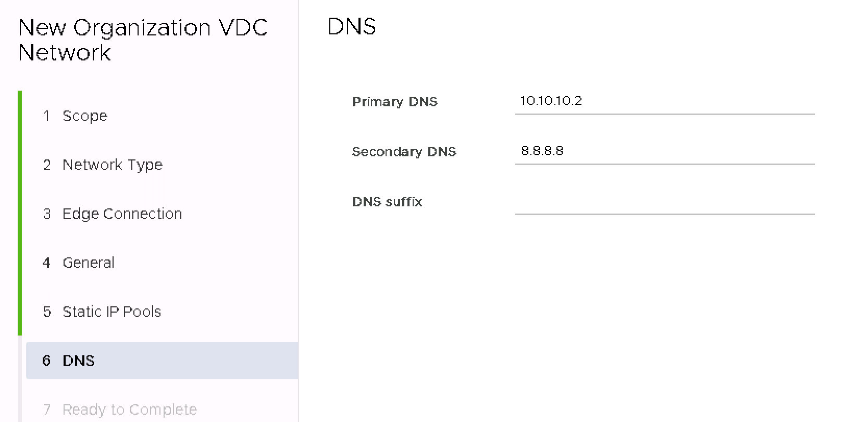Click the number 7 beside Ready to Complete
Image resolution: width=868 pixels, height=422 pixels.
(x=47, y=409)
